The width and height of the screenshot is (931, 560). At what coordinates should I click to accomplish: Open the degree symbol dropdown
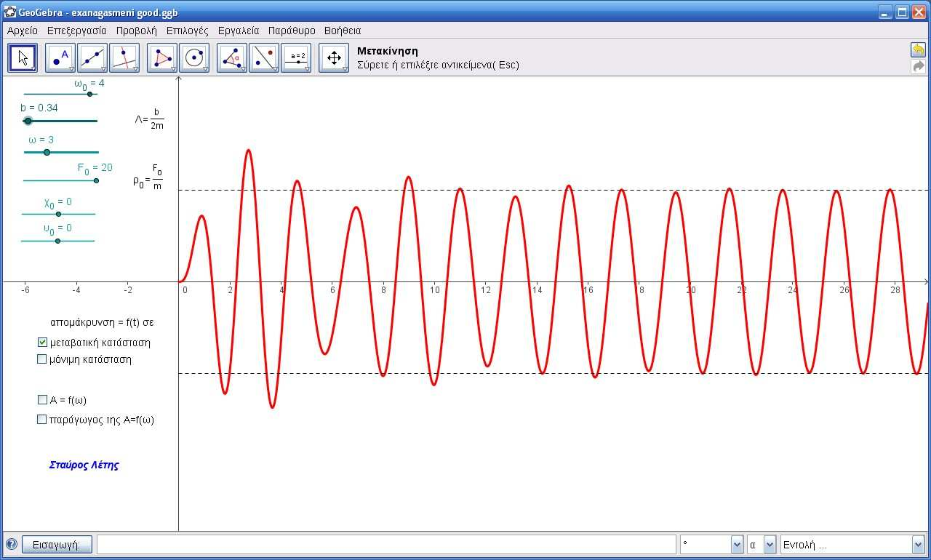(737, 544)
